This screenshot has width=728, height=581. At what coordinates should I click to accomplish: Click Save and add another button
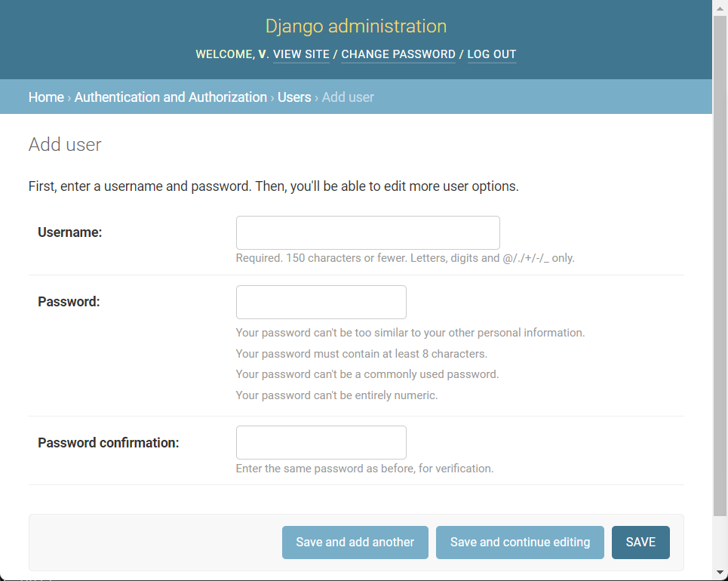pos(355,543)
